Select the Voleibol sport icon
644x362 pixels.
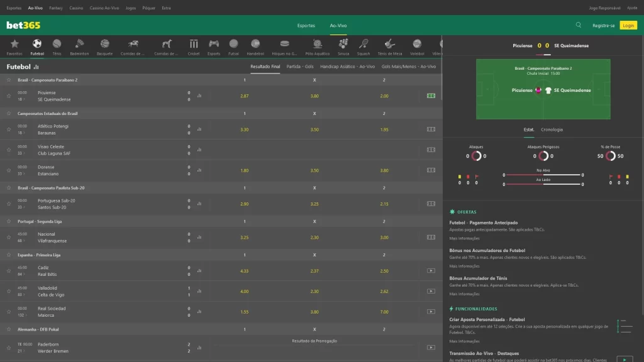[x=417, y=47]
